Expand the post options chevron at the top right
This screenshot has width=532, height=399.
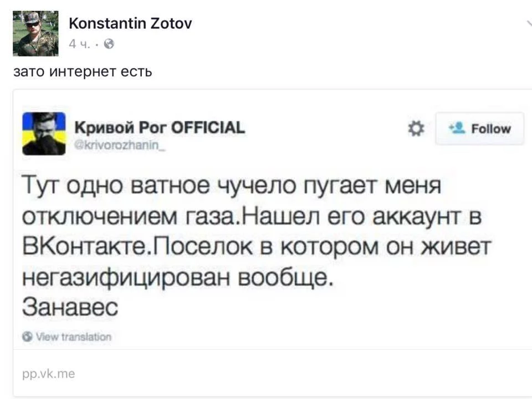pos(529,24)
